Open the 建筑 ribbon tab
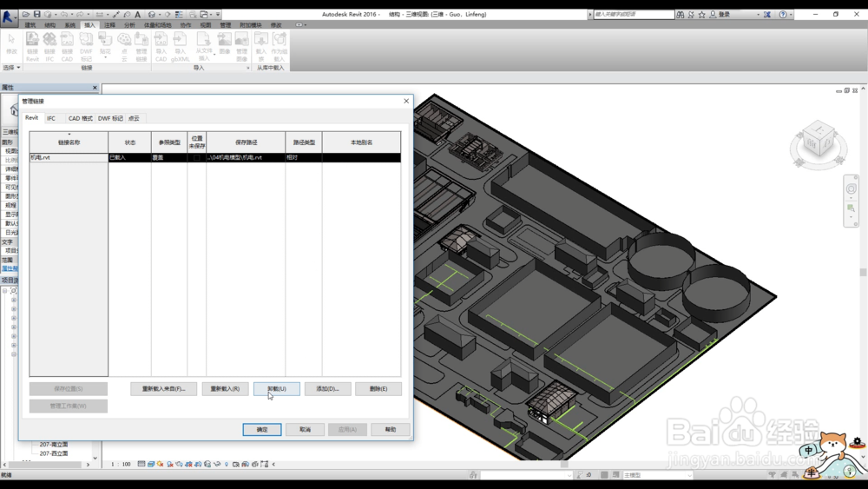Screen dimensions: 868x489 point(30,25)
